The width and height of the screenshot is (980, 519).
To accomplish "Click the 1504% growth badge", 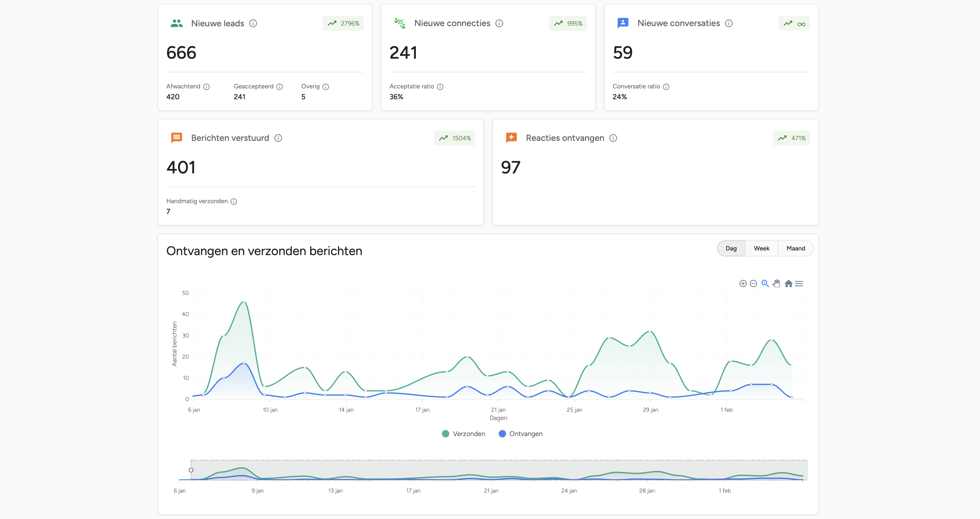I will click(x=455, y=138).
